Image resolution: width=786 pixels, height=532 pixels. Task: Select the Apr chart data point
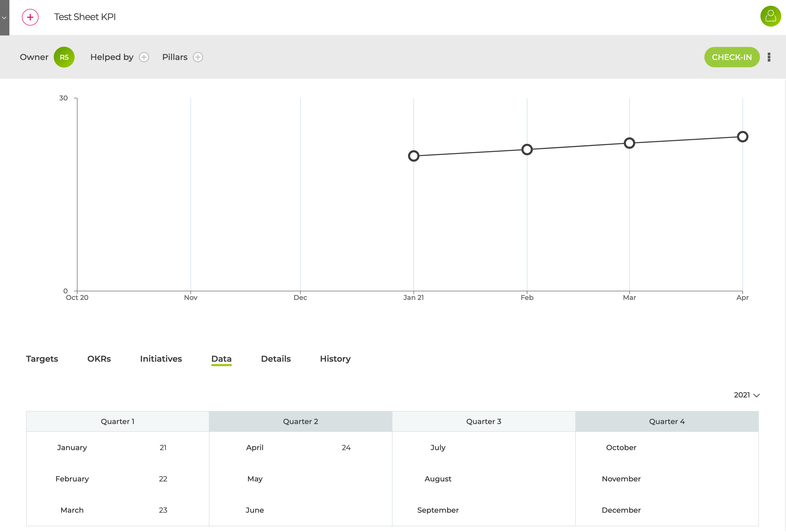(743, 137)
